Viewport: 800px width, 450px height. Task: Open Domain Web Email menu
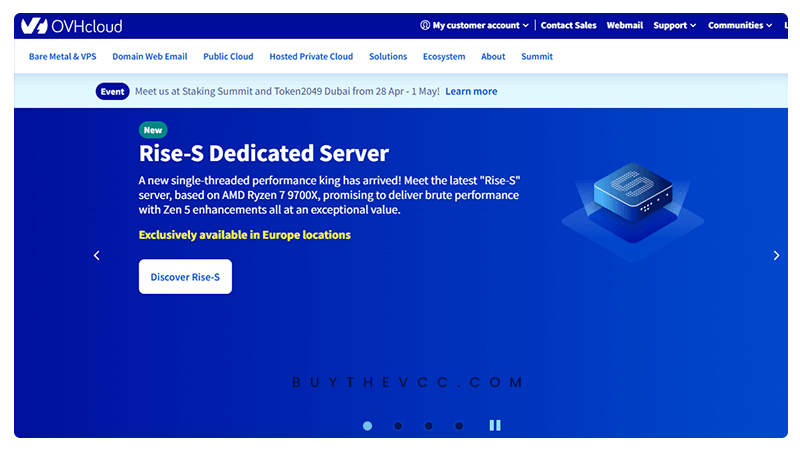pos(149,57)
